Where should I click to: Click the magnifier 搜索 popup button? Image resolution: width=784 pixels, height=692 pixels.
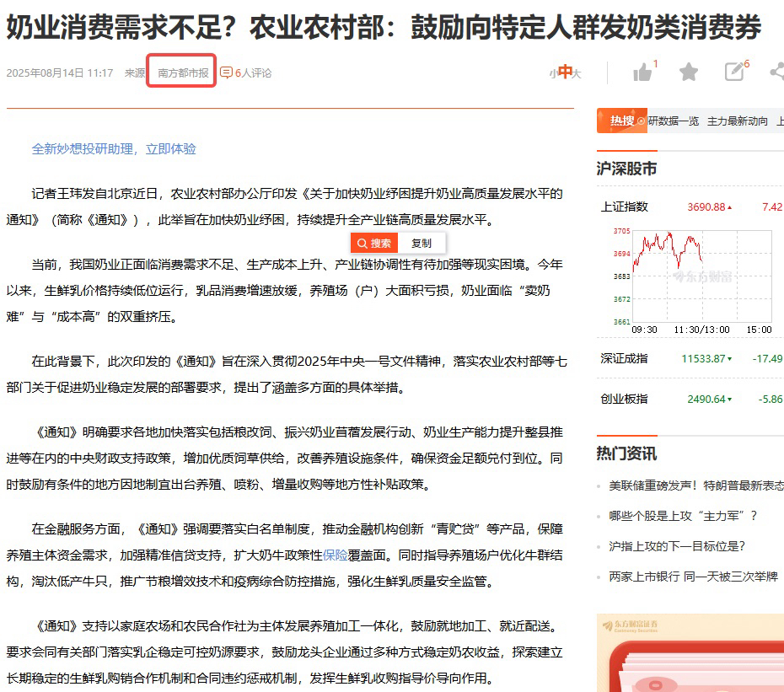(x=374, y=243)
